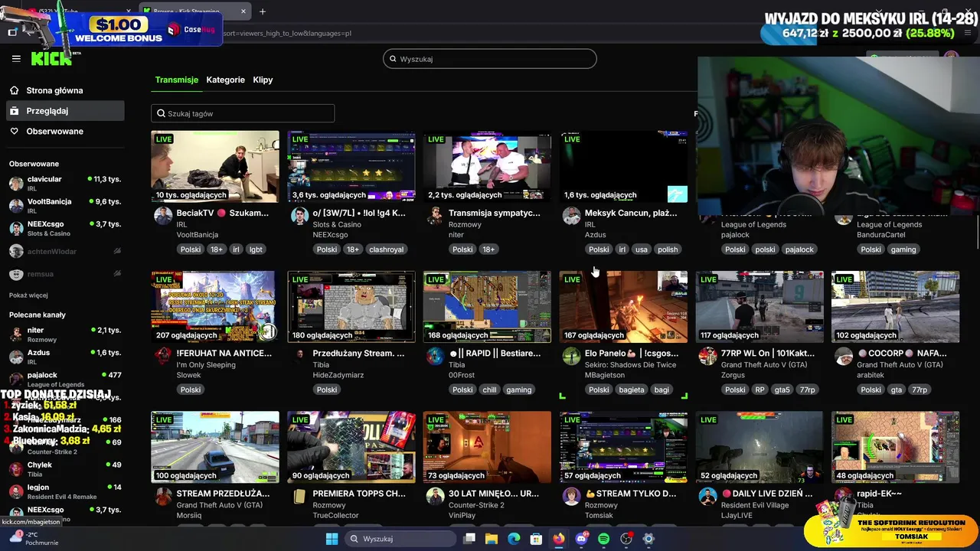Go to Strona główna
The image size is (980, 551).
tap(54, 90)
